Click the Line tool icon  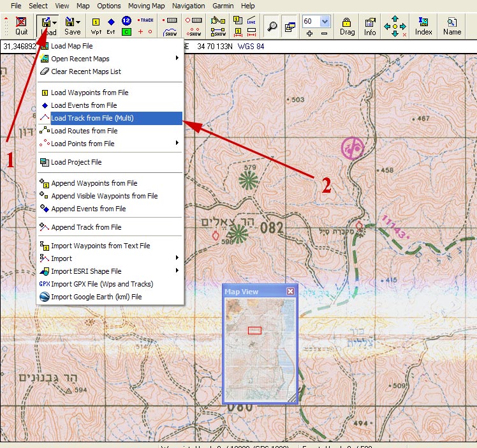coord(251,20)
